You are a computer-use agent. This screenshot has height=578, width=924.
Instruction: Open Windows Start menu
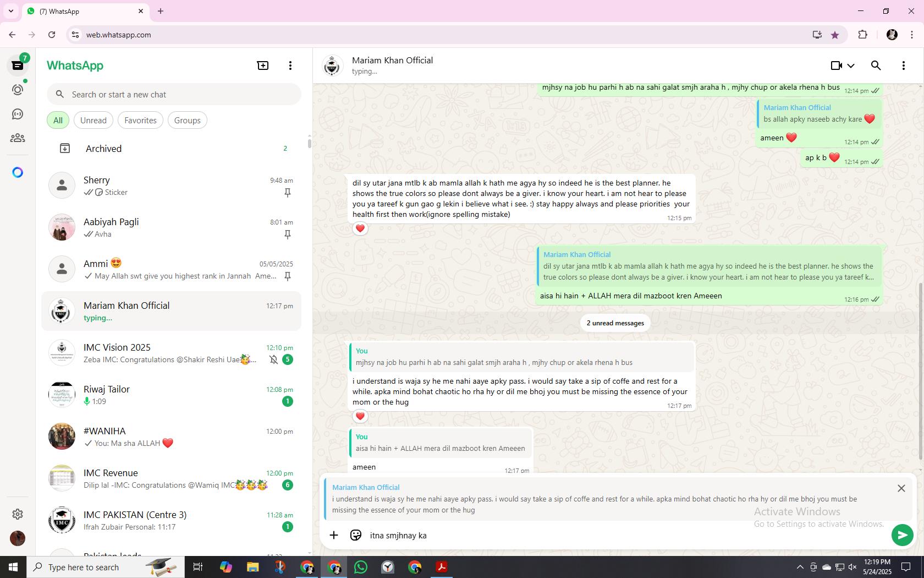(x=13, y=567)
